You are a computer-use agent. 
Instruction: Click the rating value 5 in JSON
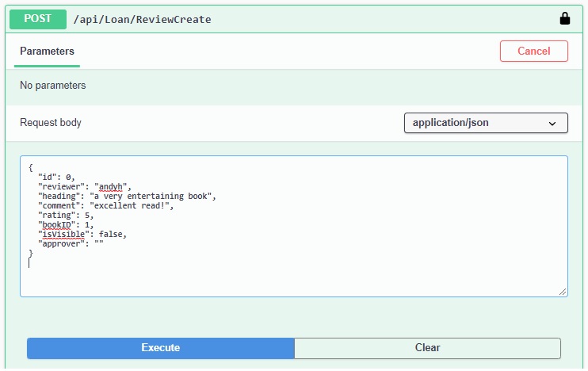[87, 216]
